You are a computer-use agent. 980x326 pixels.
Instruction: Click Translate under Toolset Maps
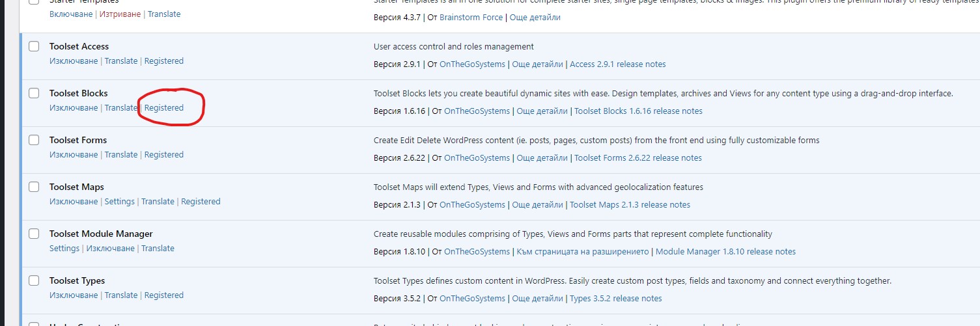158,201
